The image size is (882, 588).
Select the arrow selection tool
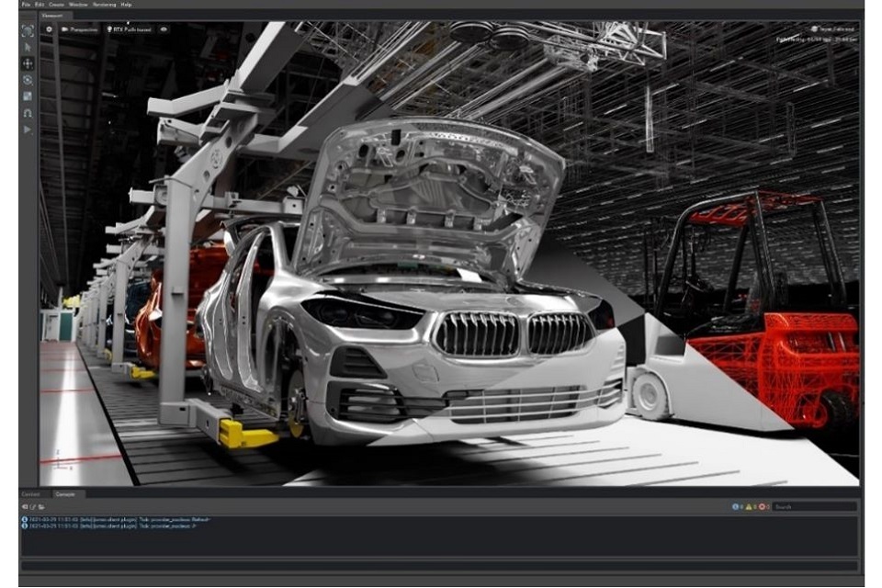pos(28,47)
